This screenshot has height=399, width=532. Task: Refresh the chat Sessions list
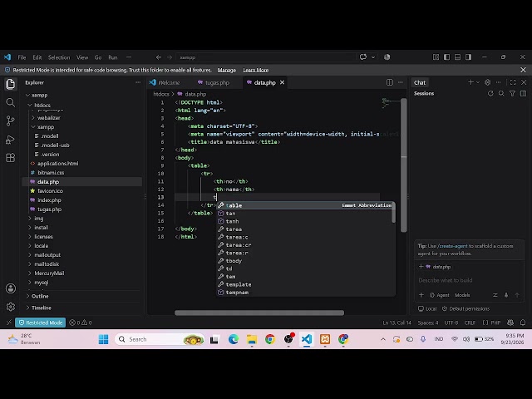[x=490, y=93]
